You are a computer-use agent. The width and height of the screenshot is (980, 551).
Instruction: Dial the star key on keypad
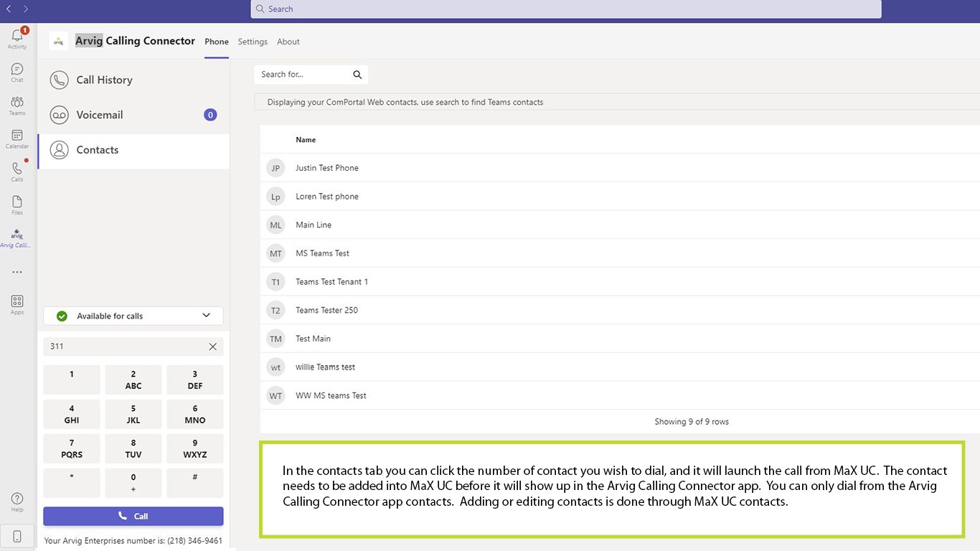point(72,483)
